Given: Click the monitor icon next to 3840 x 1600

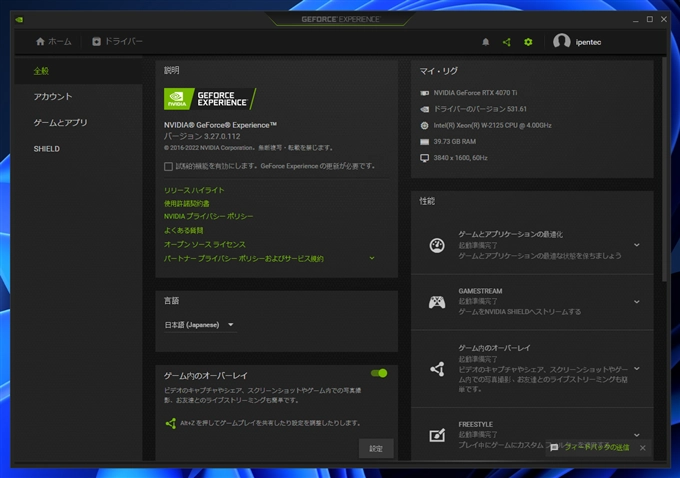Looking at the screenshot, I should click(x=425, y=158).
